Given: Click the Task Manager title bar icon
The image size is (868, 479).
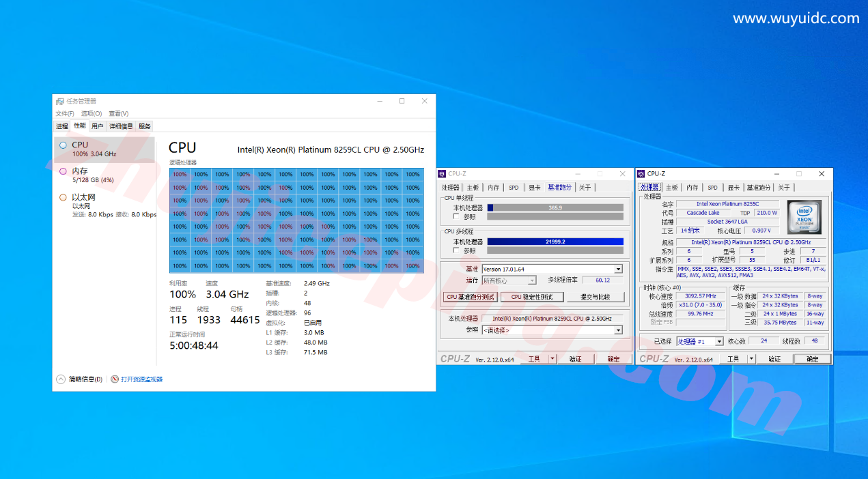Looking at the screenshot, I should 60,101.
